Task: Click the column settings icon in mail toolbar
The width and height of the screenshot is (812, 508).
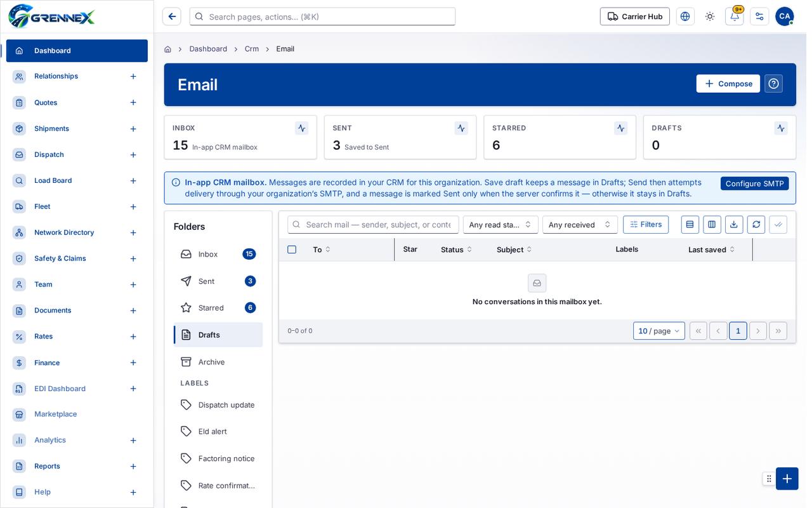Action: (712, 224)
